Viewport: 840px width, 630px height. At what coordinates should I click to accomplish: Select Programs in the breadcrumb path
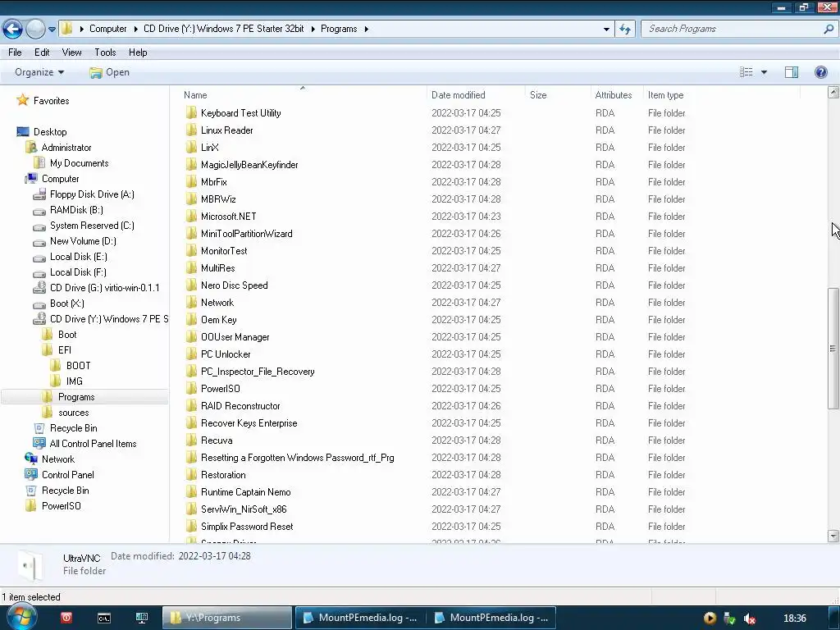339,29
